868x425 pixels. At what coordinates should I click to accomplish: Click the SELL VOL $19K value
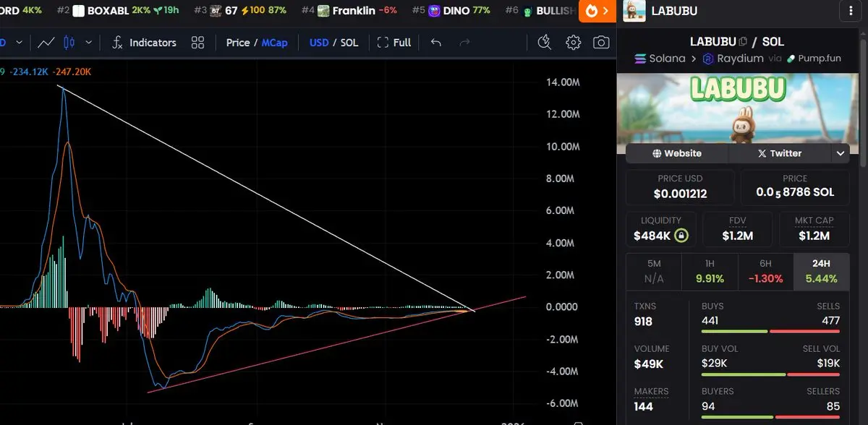[x=828, y=364]
